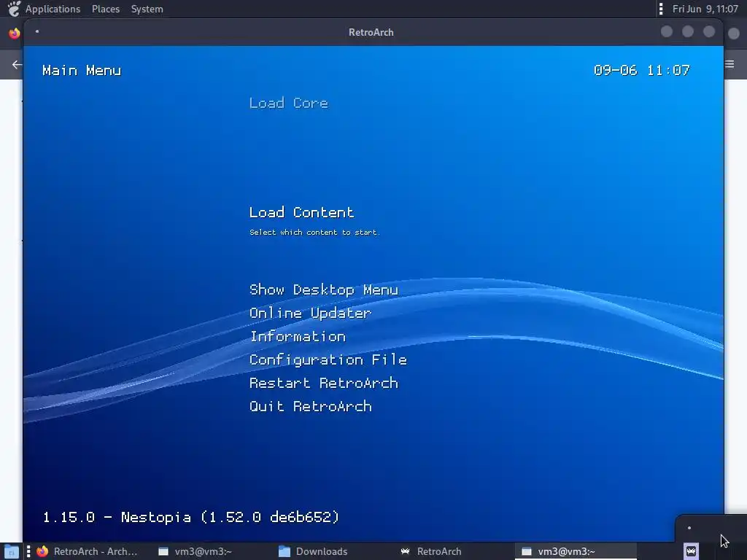Open browser hamburger menu behind RetroArch window
The image size is (747, 560).
pyautogui.click(x=729, y=64)
